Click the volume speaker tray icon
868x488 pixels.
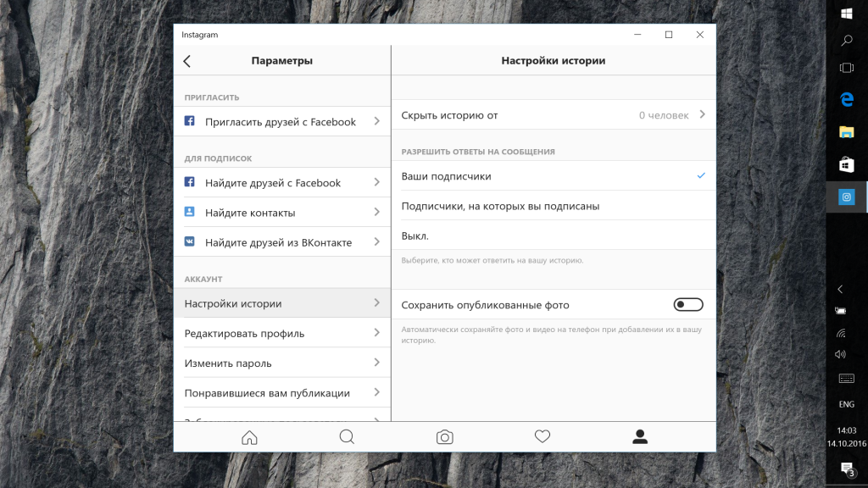(x=840, y=355)
